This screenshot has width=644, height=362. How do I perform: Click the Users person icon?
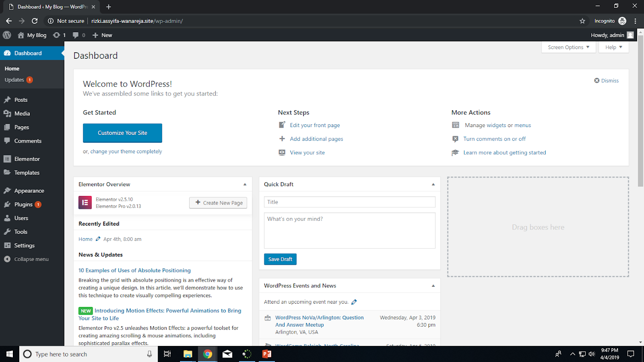7,218
